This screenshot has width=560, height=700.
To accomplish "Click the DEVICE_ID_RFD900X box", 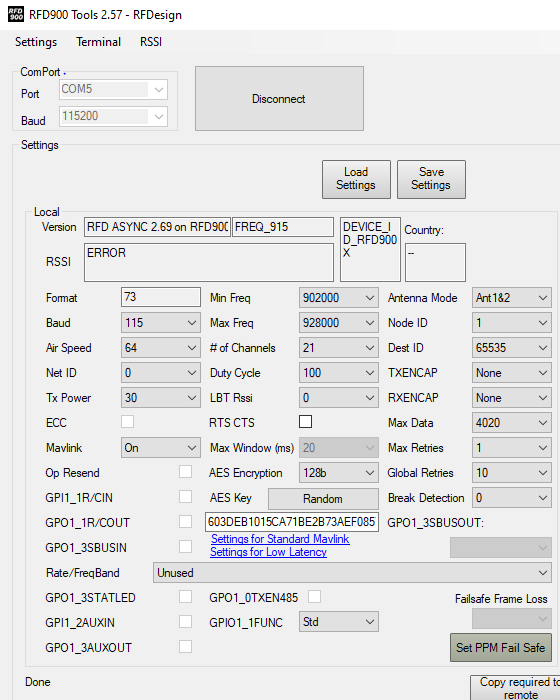I will (x=370, y=250).
